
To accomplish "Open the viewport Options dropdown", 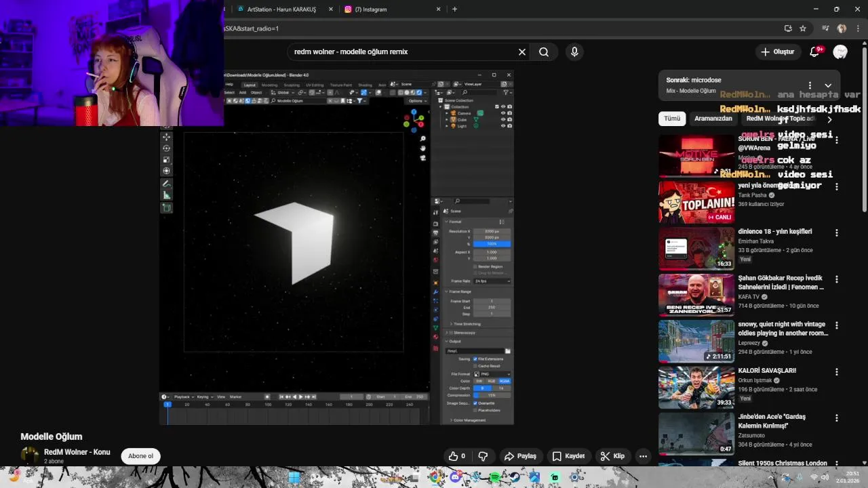I will [x=417, y=101].
